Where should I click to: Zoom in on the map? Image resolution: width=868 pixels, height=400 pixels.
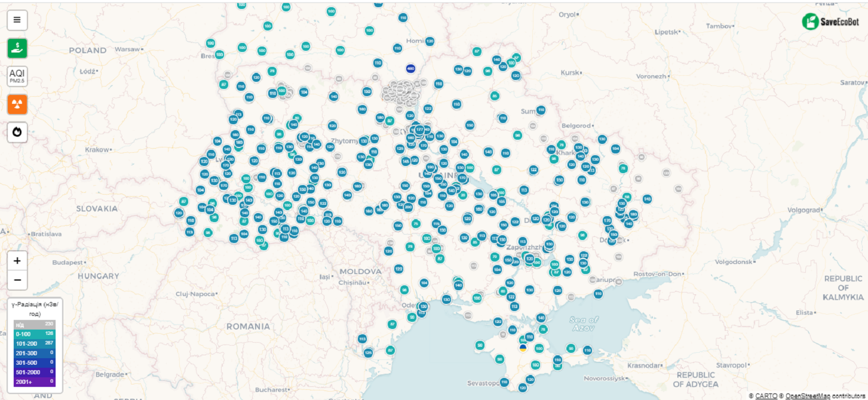tap(17, 260)
